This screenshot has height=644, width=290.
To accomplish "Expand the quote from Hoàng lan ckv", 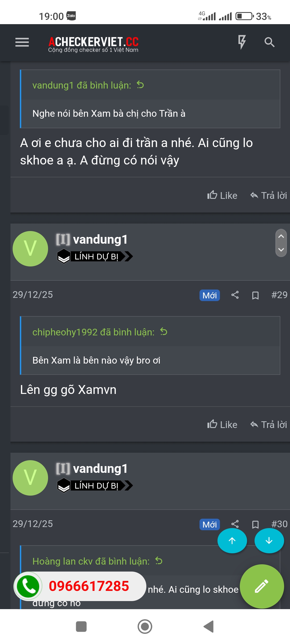I will click(x=159, y=561).
